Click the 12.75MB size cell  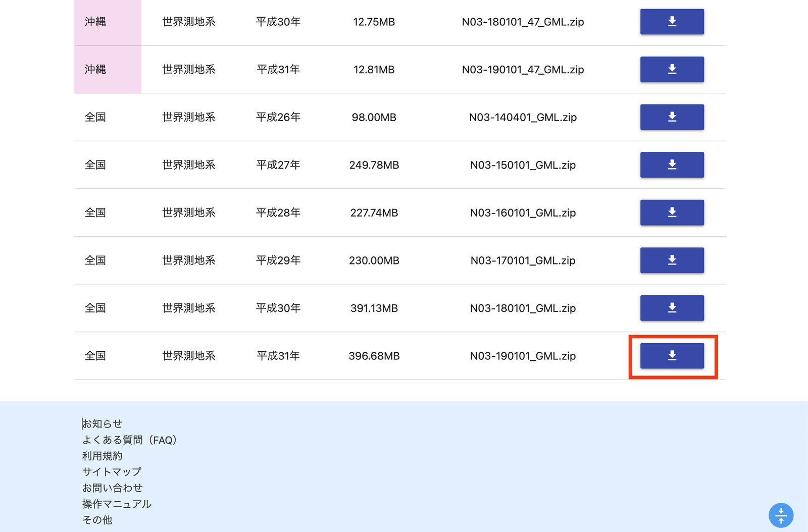tap(374, 22)
